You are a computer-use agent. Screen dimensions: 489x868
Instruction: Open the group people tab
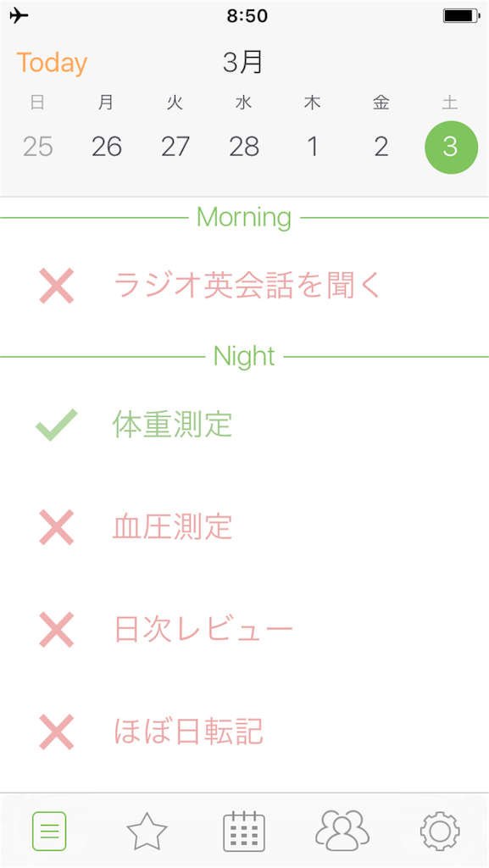[342, 831]
